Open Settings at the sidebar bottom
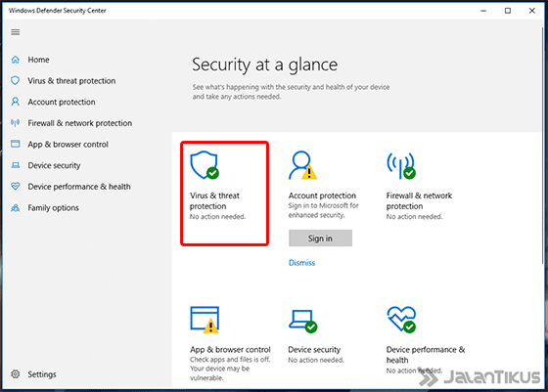 coord(42,374)
